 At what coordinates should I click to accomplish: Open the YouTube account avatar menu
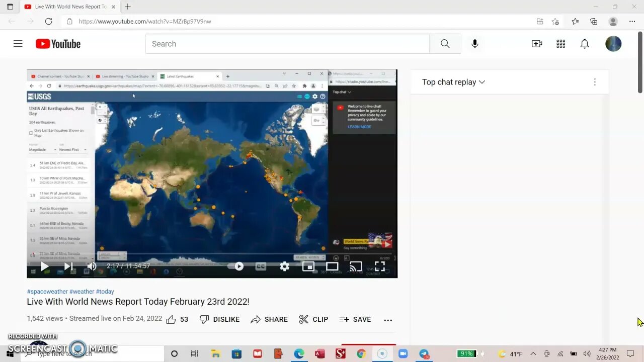[x=613, y=44]
